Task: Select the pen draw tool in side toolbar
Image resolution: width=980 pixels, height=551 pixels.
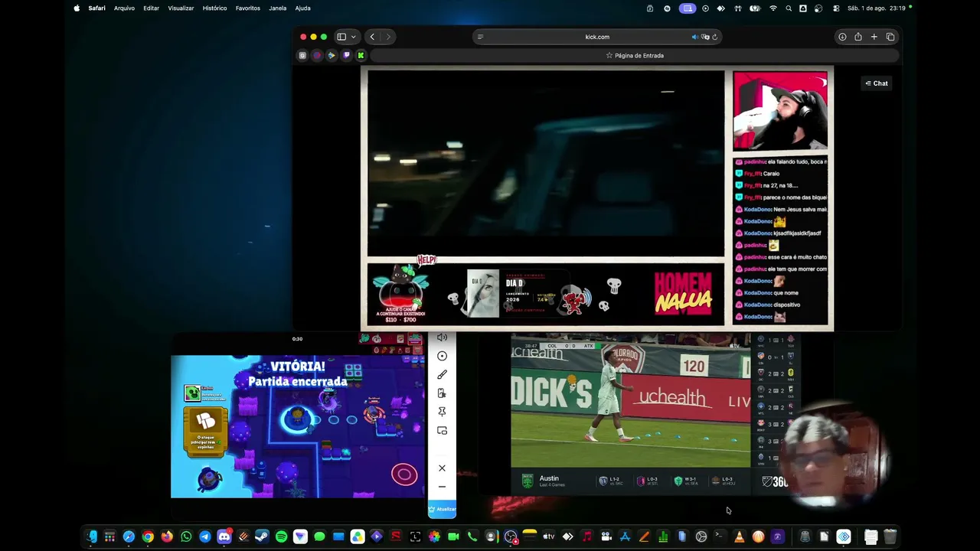Action: click(442, 375)
